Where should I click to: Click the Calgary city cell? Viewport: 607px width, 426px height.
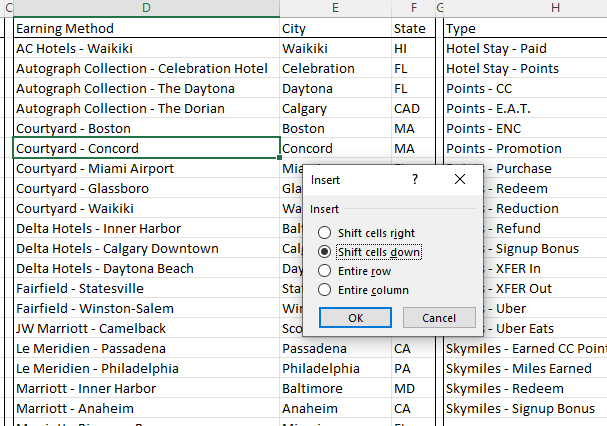[335, 108]
